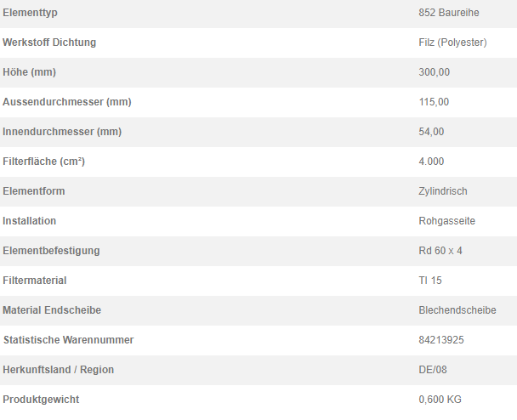Click the Filz (Polyester) value
Screen dimensions: 517x420
(452, 43)
